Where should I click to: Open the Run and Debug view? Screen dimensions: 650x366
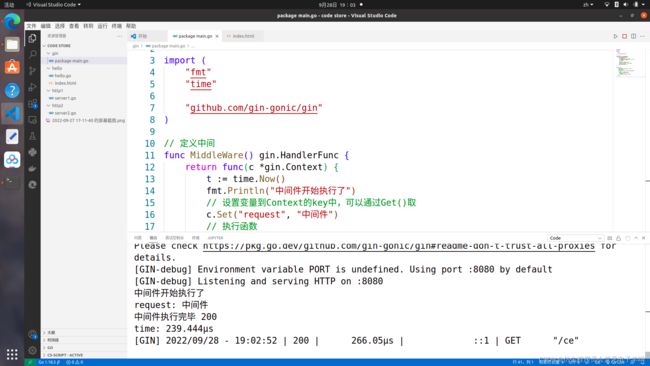click(x=32, y=87)
